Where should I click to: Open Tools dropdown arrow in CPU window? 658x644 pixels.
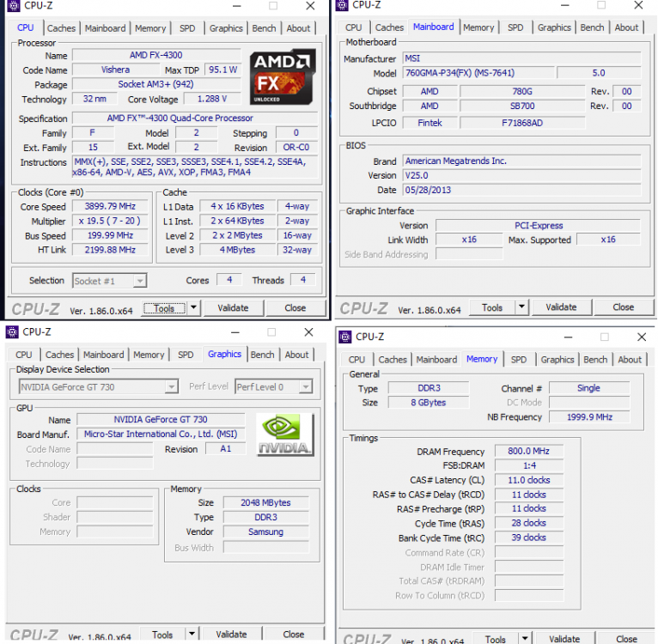point(193,307)
